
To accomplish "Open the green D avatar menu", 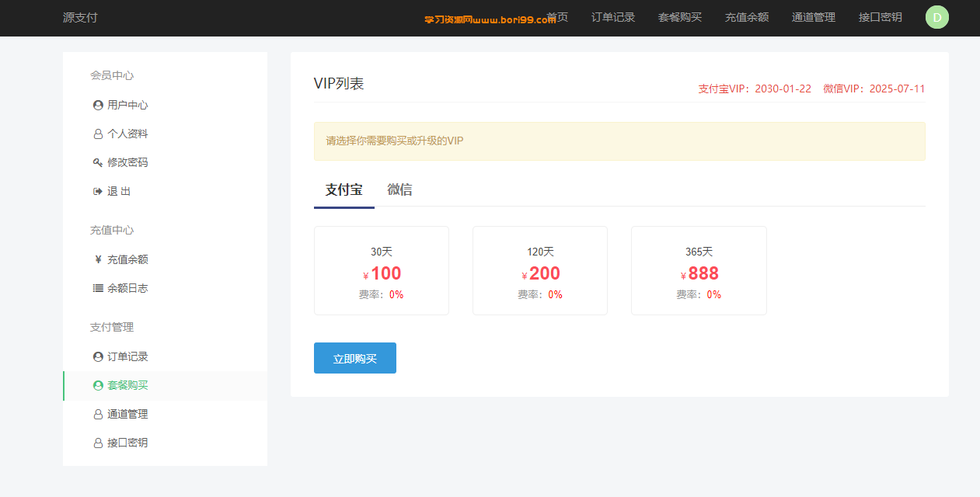I will click(937, 17).
